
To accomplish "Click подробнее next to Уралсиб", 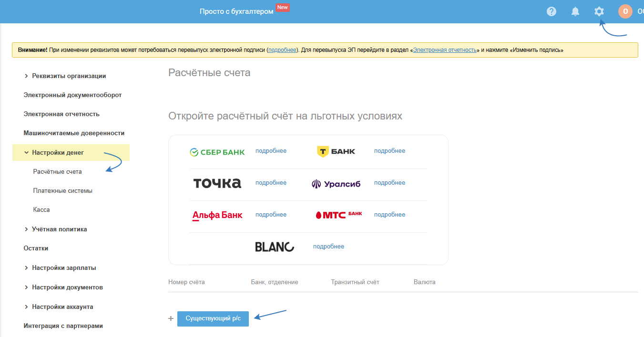I will (389, 183).
